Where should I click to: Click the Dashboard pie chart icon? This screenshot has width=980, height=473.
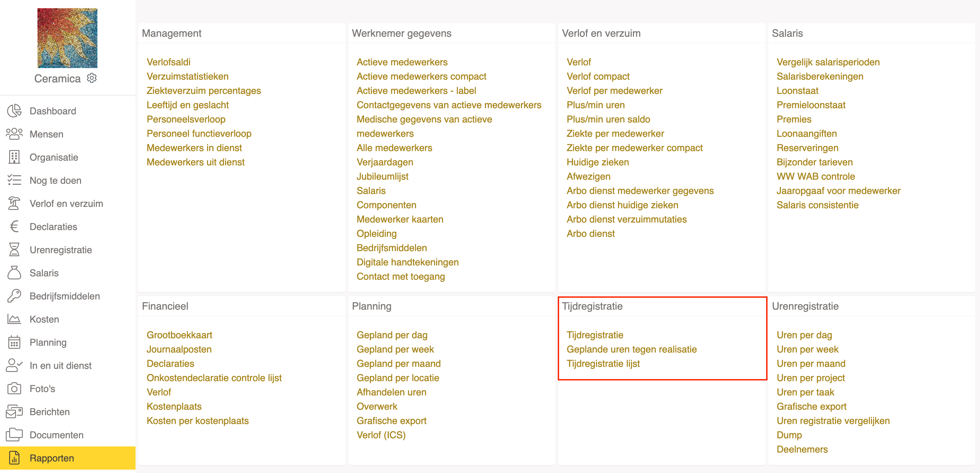(x=14, y=111)
